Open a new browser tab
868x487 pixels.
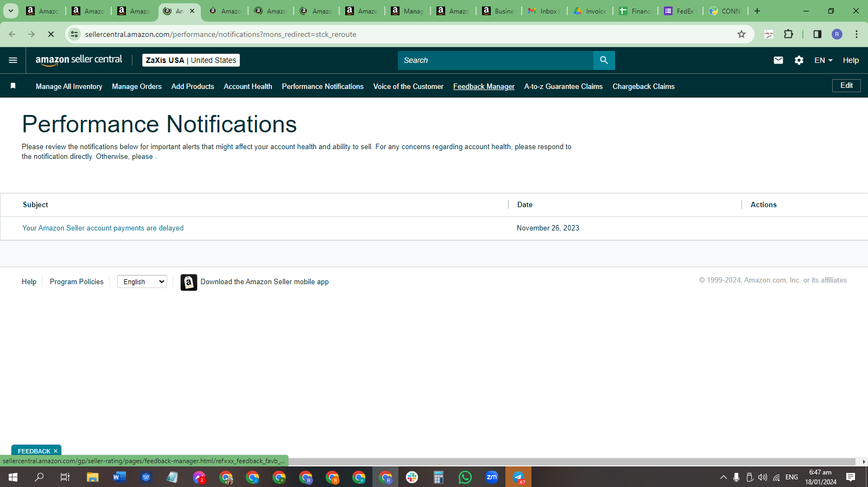click(757, 11)
